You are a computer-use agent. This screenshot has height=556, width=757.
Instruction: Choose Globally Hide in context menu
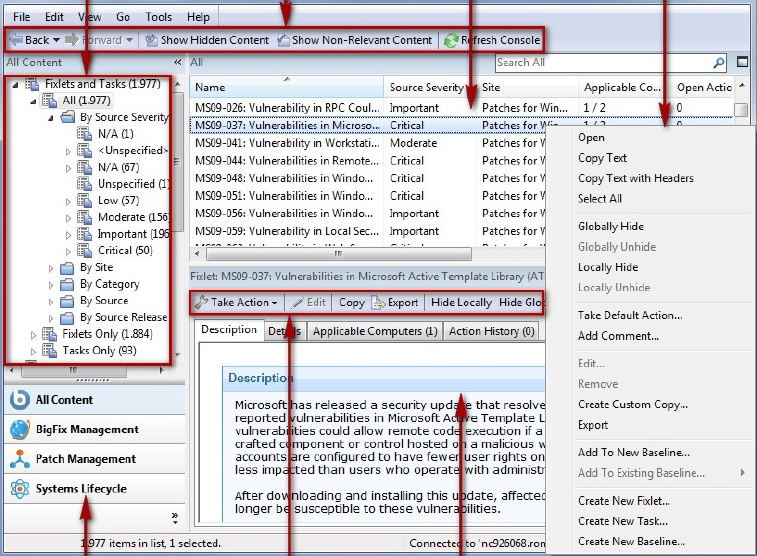[611, 226]
